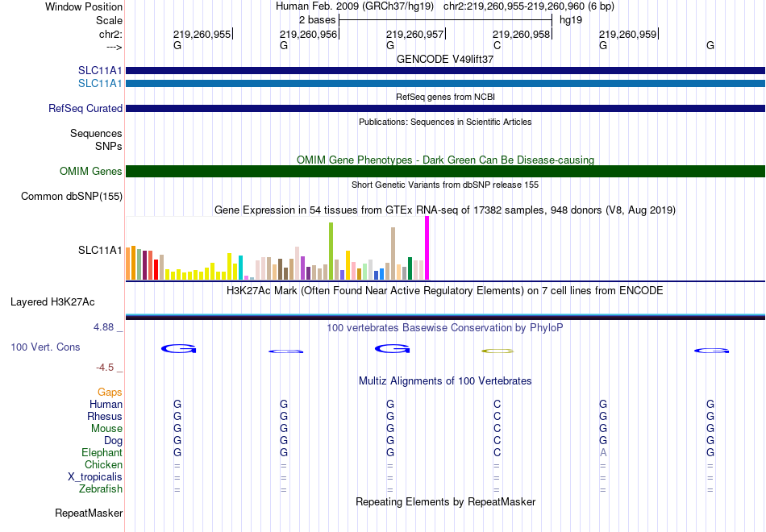Screen dimensions: 766x532
Task: Click Multiz Alignments of 100 Vertebrates title
Action: [445, 381]
